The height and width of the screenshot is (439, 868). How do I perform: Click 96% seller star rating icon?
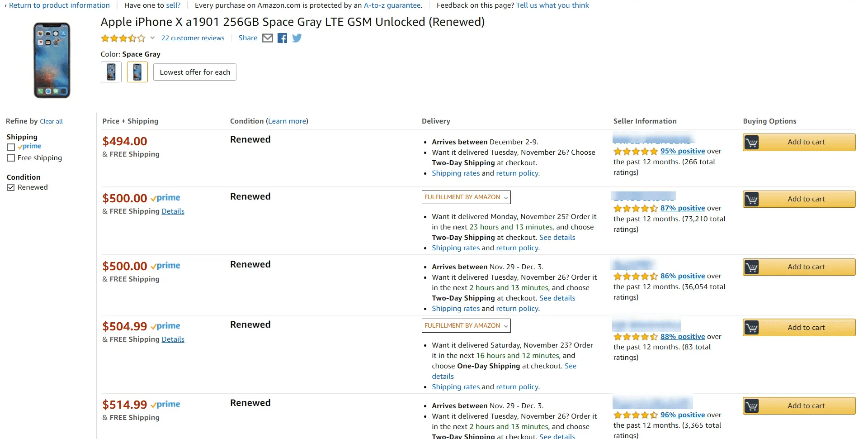(636, 415)
